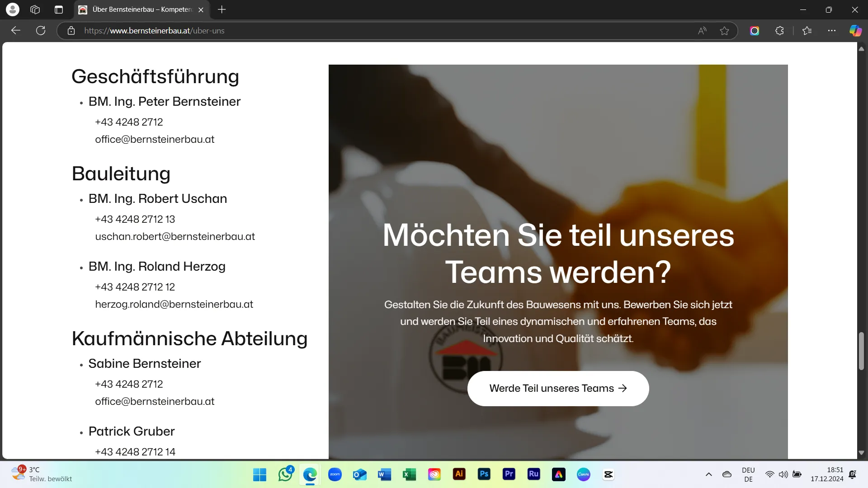Go back to previous page arrow

(x=16, y=31)
